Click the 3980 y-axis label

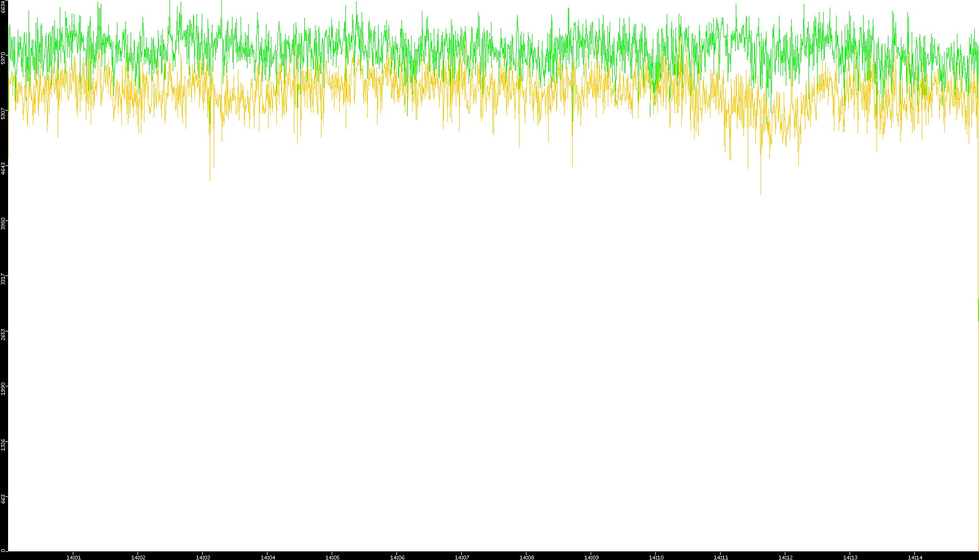3,224
